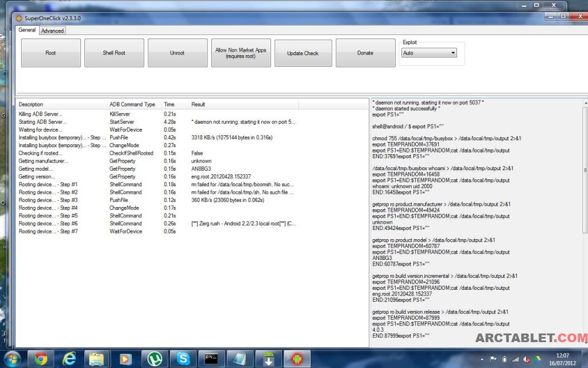
Task: Open the Exploit dropdown set to Auto
Action: [x=429, y=53]
